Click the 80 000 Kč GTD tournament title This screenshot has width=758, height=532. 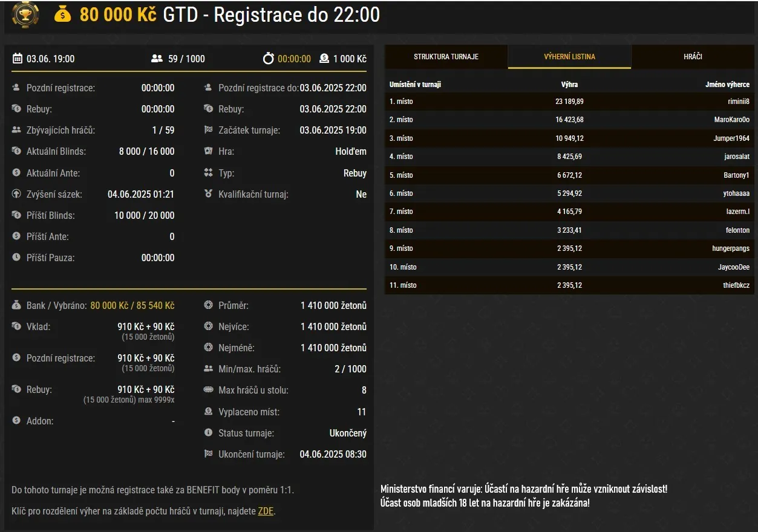[x=230, y=15]
